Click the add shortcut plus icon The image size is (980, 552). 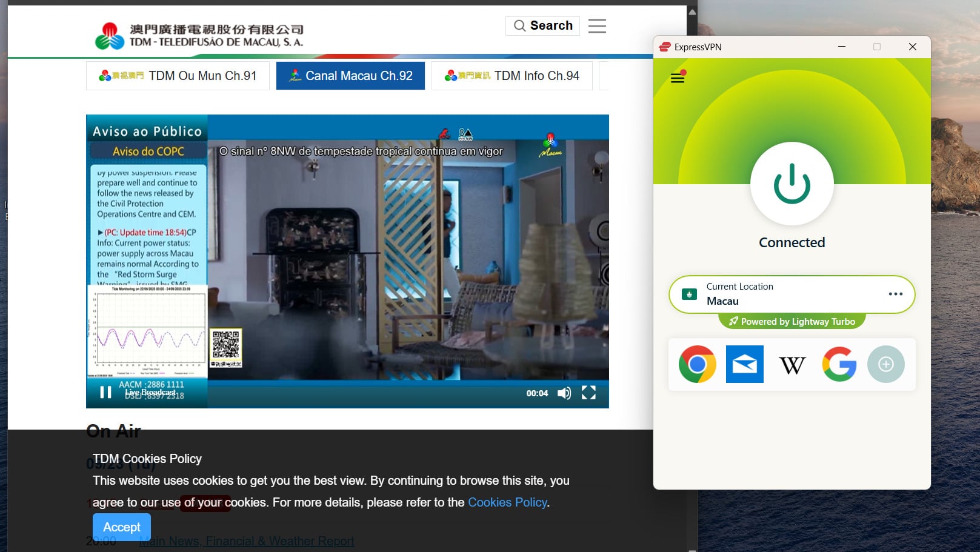coord(886,364)
